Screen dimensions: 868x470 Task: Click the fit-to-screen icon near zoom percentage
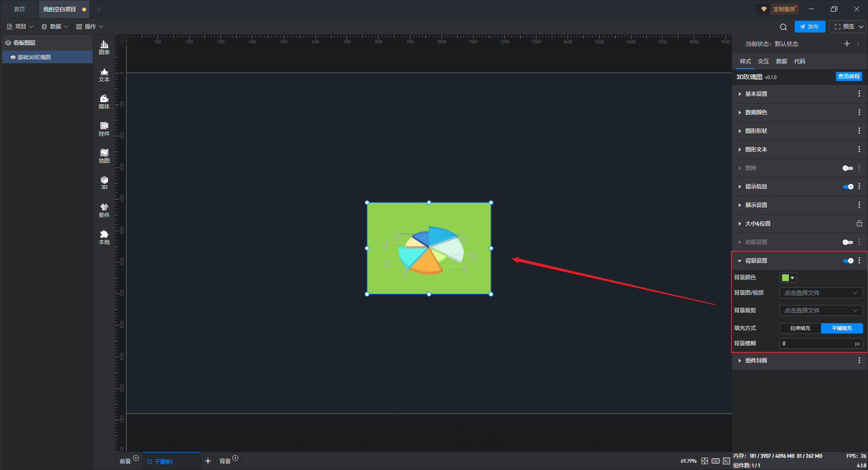point(705,461)
